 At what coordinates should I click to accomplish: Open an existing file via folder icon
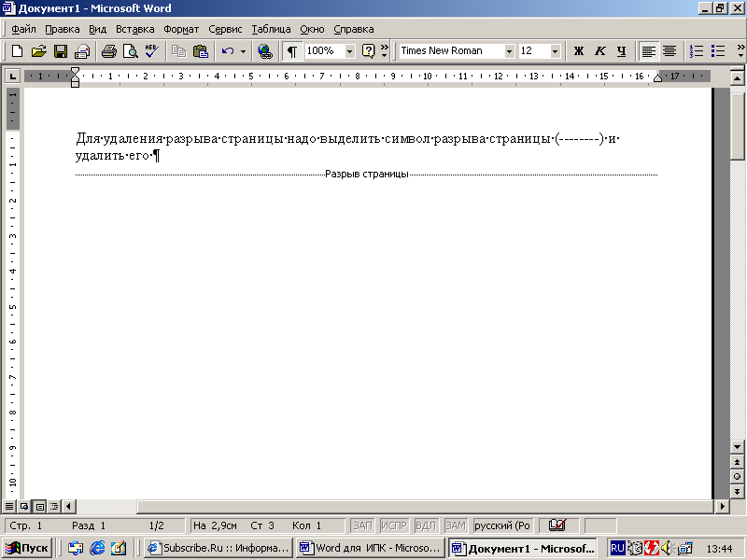tap(38, 51)
